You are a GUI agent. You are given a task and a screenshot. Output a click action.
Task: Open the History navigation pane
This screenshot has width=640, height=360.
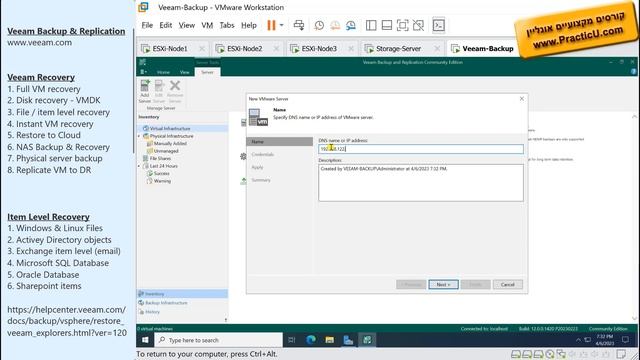pyautogui.click(x=182, y=312)
